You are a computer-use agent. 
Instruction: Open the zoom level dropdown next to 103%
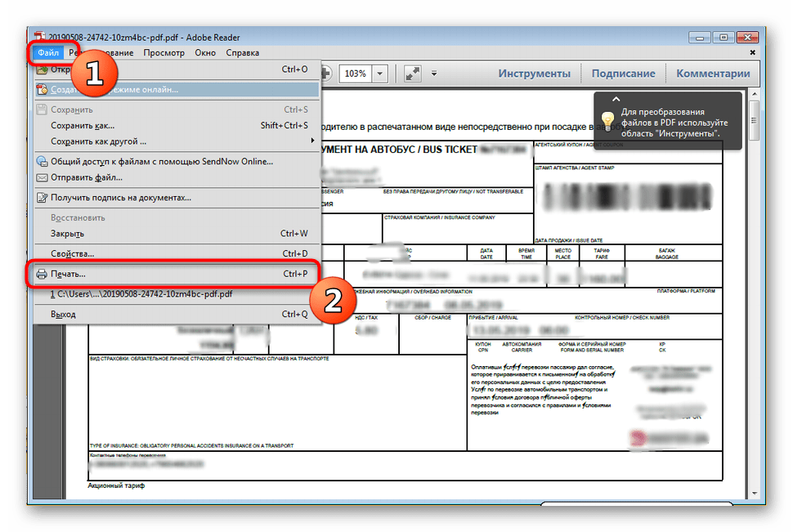(380, 73)
